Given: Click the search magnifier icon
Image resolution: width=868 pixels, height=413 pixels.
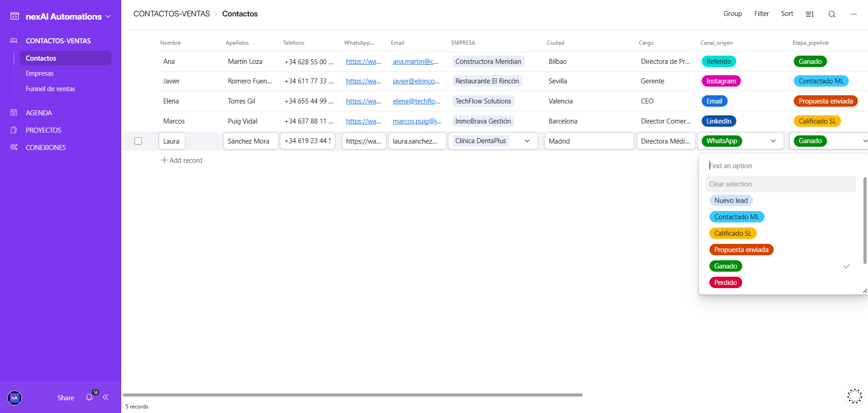Looking at the screenshot, I should coord(832,14).
